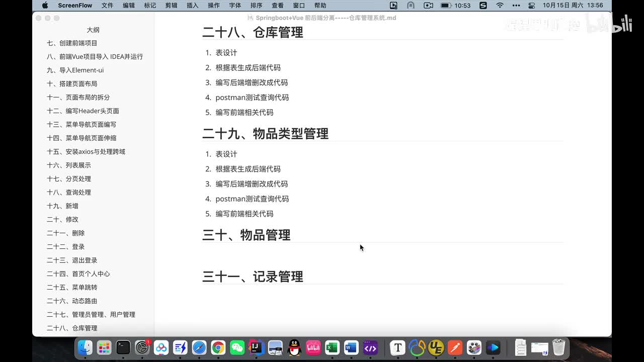The height and width of the screenshot is (362, 644).
Task: Click the heading 二十九、物品类型管理
Action: pyautogui.click(x=265, y=134)
